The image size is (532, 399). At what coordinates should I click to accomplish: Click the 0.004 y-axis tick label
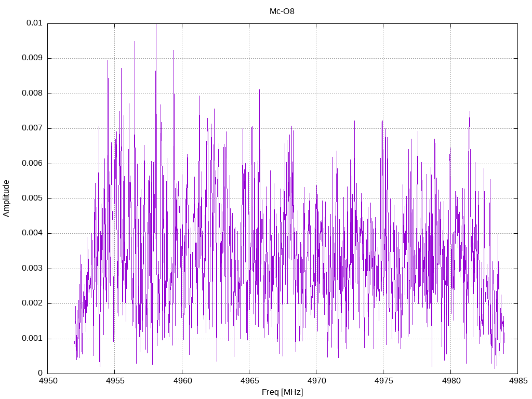click(x=32, y=233)
